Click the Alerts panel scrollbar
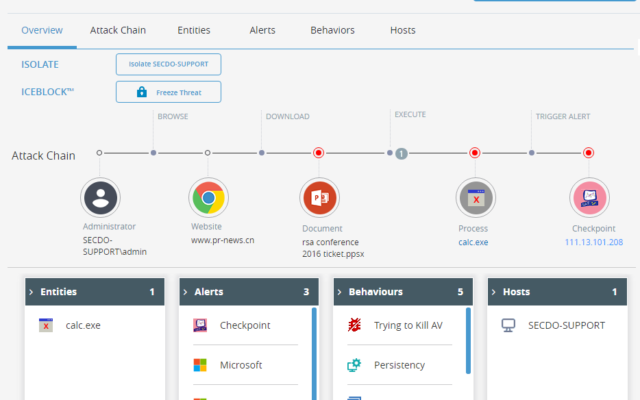The height and width of the screenshot is (400, 640). click(x=314, y=353)
